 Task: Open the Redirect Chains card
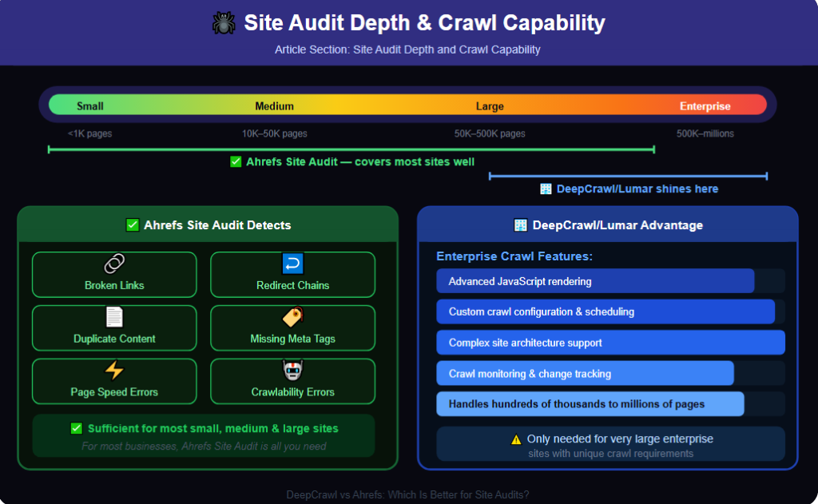[x=292, y=275]
